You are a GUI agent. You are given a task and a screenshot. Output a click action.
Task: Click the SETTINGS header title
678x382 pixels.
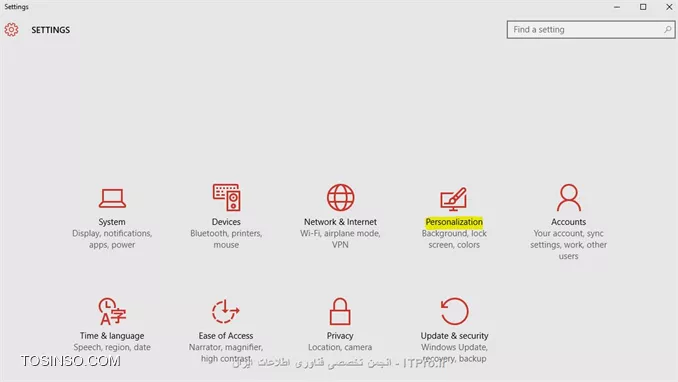[x=51, y=30]
